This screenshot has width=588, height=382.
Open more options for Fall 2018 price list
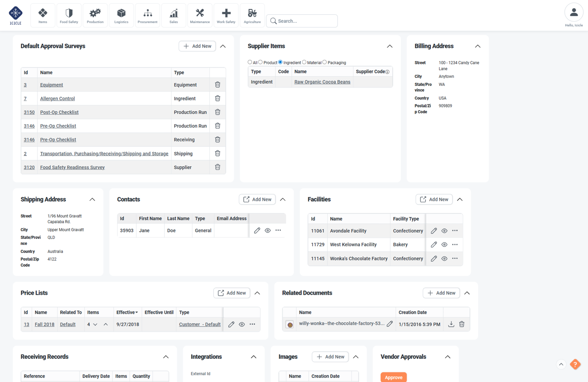click(x=252, y=324)
